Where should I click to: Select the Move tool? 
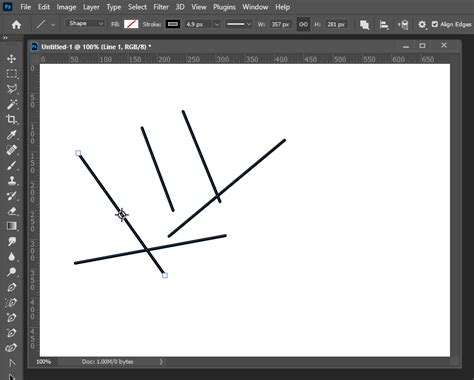[x=12, y=59]
